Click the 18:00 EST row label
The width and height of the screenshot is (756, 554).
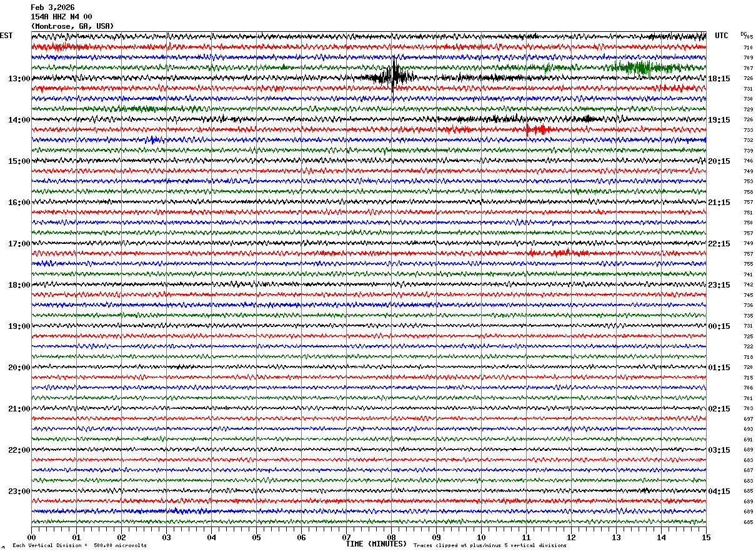click(19, 285)
